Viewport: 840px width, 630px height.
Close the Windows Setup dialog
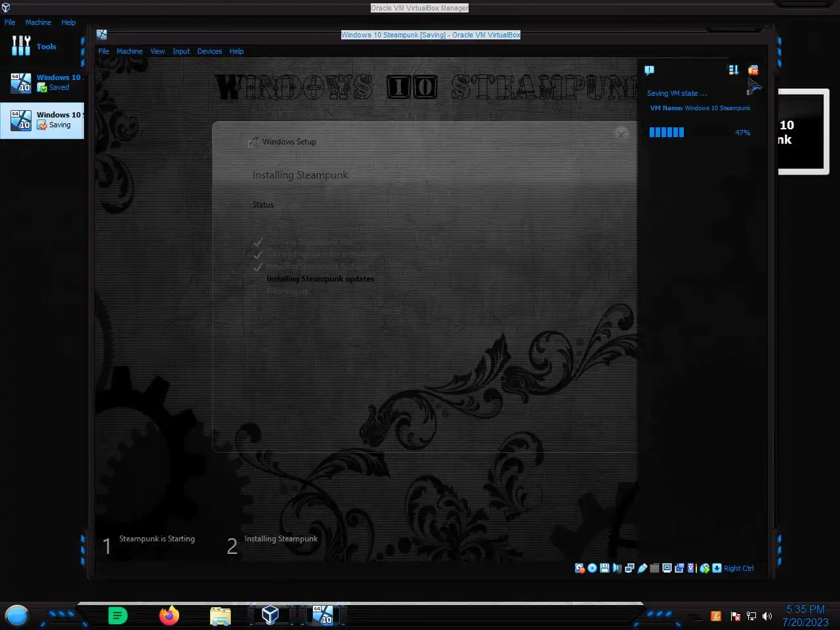[621, 134]
